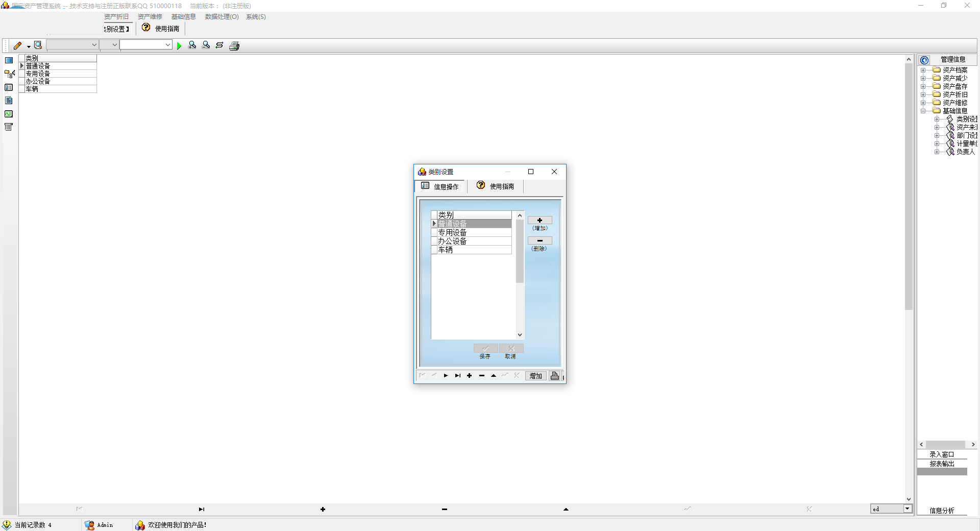The height and width of the screenshot is (531, 980).
Task: Click the remove search condition magnifier icon
Action: point(206,45)
